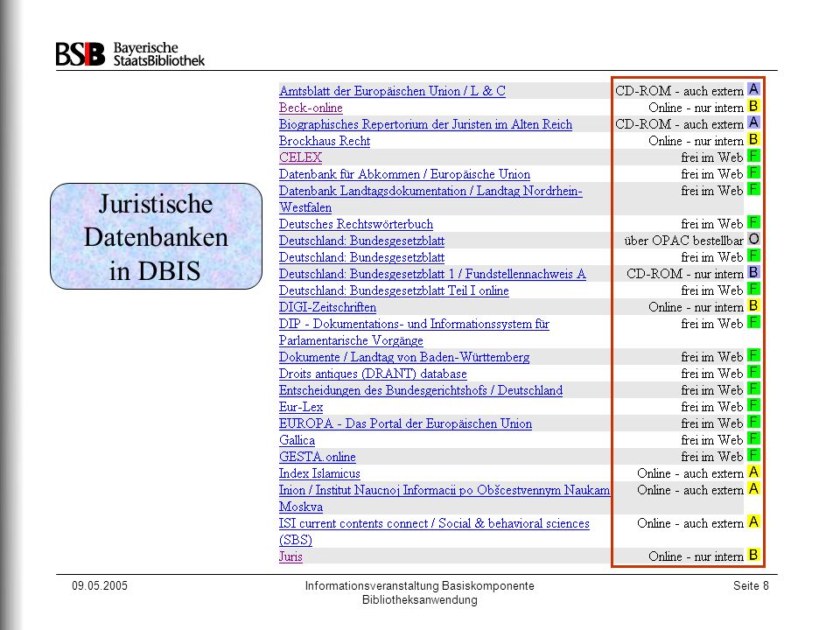Open the DIP Dokumentations- und Informationssystem link

click(x=414, y=332)
